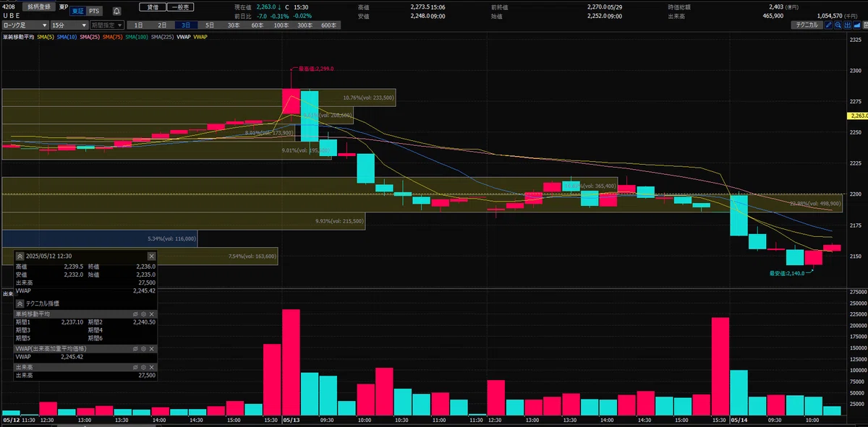This screenshot has width=868, height=427.
Task: Click the SMA(10) legend label
Action: click(67, 36)
